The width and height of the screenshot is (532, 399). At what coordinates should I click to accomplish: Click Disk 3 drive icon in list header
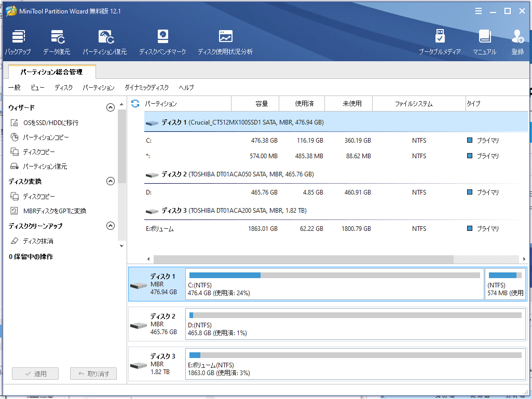point(152,211)
